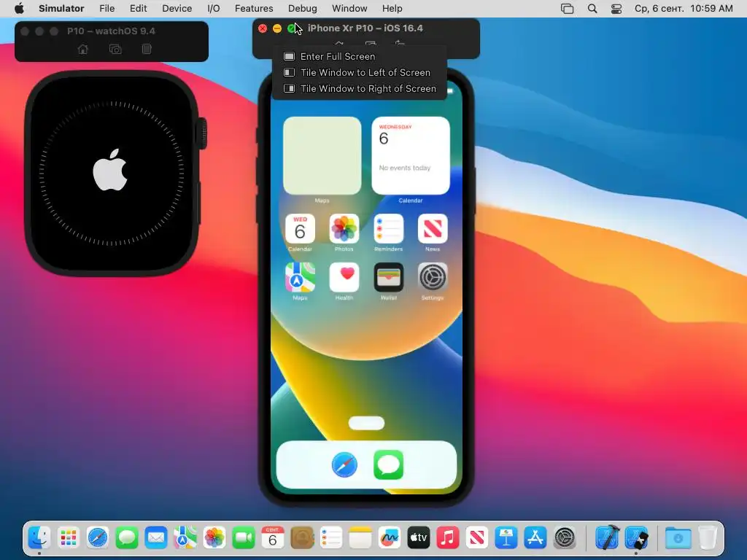This screenshot has height=560, width=747.
Task: Click the Apple Watch digital crown
Action: [x=203, y=133]
